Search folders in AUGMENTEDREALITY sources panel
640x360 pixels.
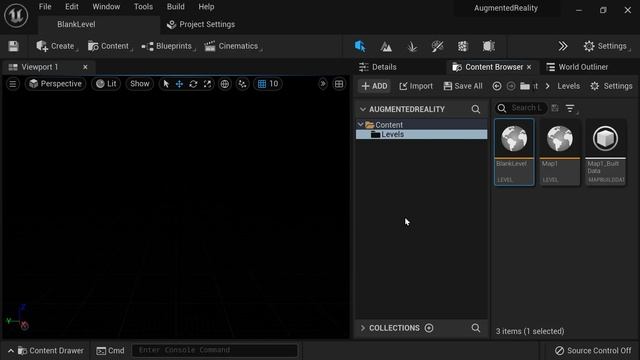click(x=476, y=109)
